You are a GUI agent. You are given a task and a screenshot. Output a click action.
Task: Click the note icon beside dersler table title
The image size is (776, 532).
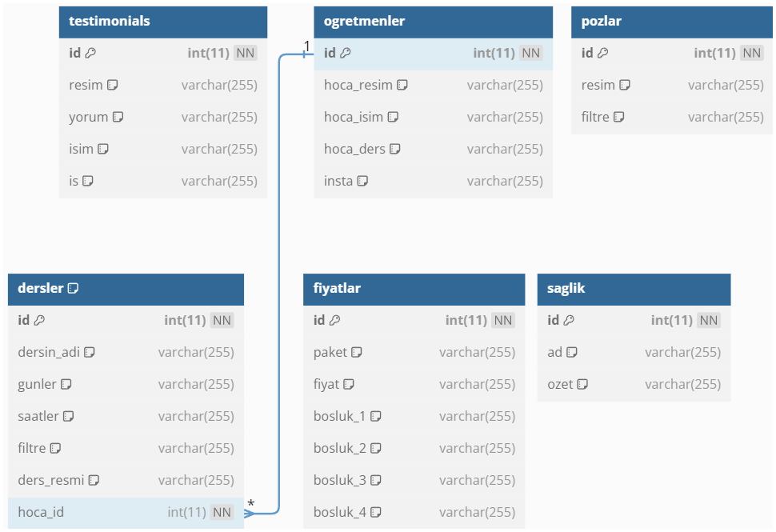[74, 288]
